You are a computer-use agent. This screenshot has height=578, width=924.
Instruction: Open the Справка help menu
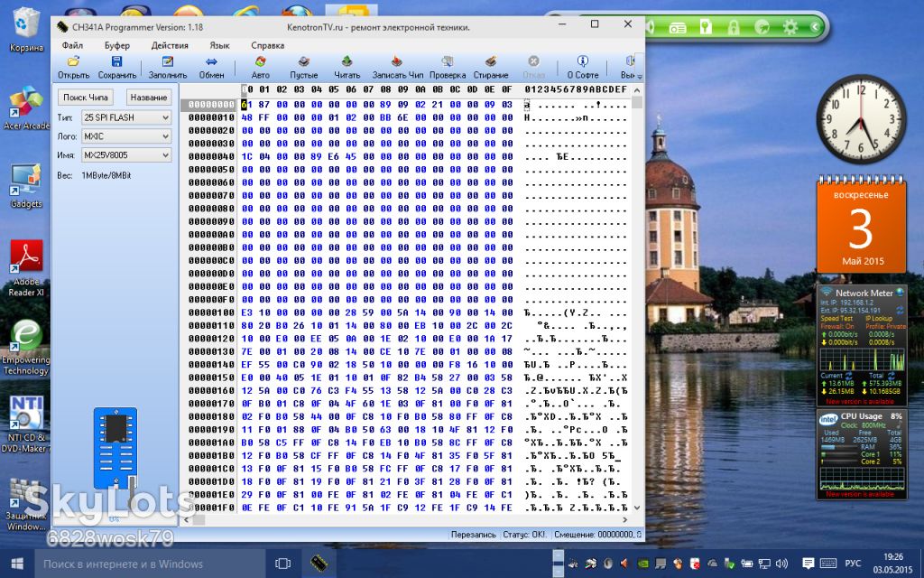pyautogui.click(x=267, y=45)
